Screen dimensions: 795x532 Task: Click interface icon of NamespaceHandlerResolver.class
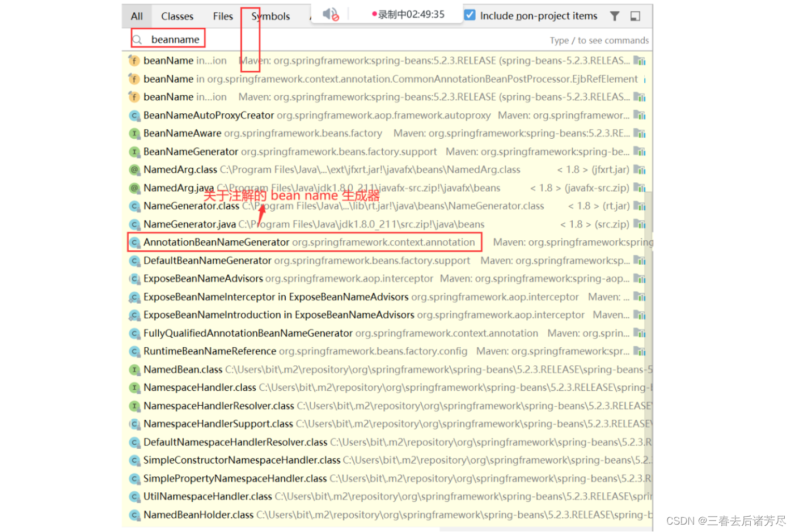134,406
